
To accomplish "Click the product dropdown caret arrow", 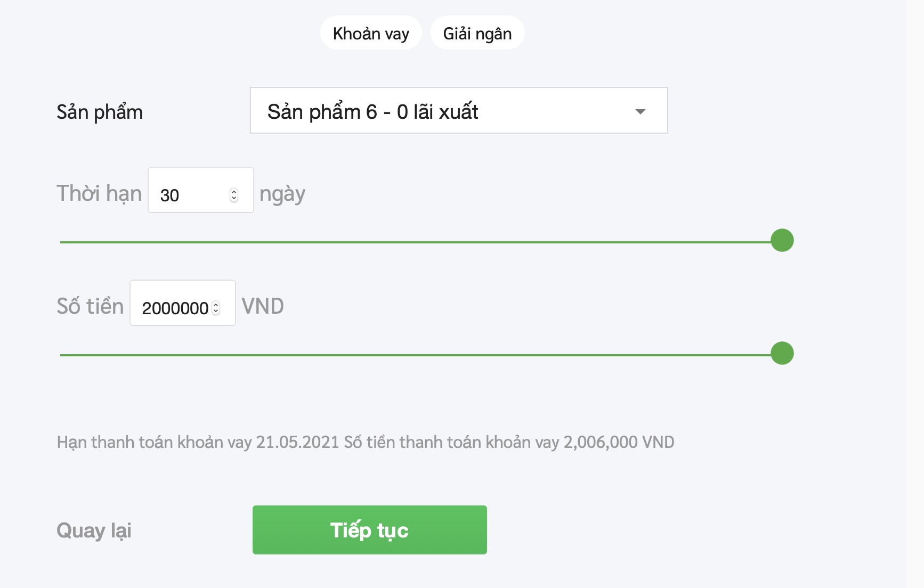I will [640, 112].
